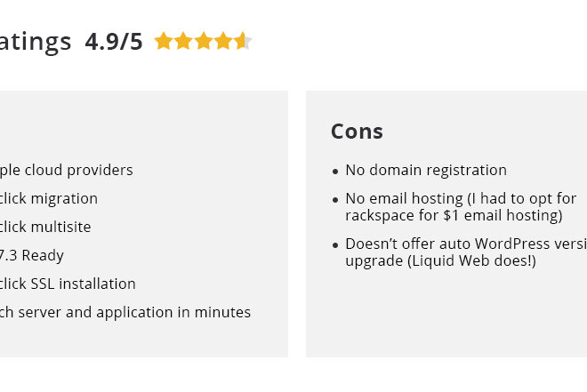Viewport: 587px width, 392px height.
Task: Click the Liquid Web does text line
Action: (440, 260)
